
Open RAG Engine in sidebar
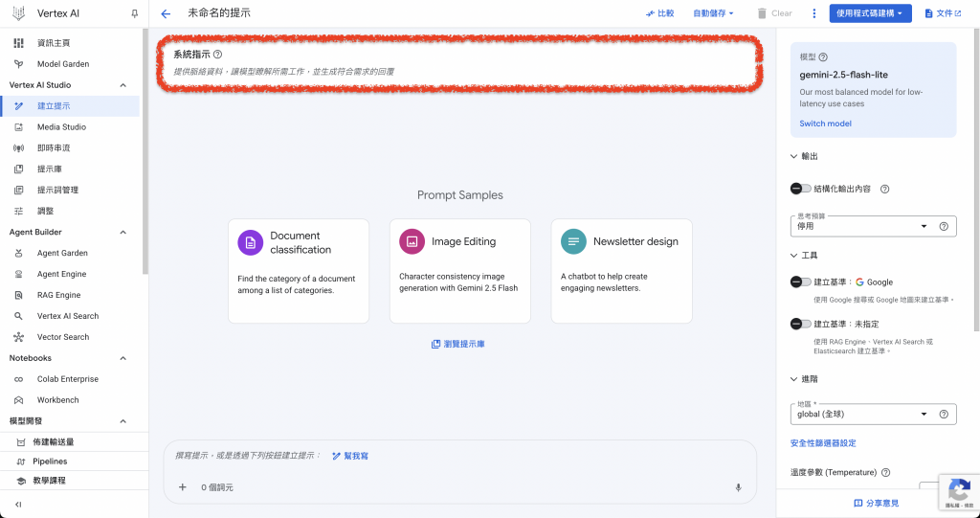click(x=70, y=295)
